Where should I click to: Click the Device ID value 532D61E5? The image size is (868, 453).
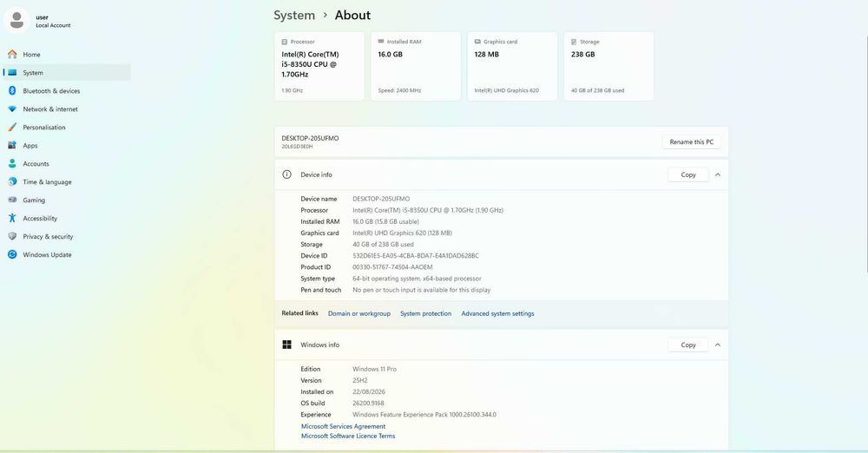[x=416, y=256]
